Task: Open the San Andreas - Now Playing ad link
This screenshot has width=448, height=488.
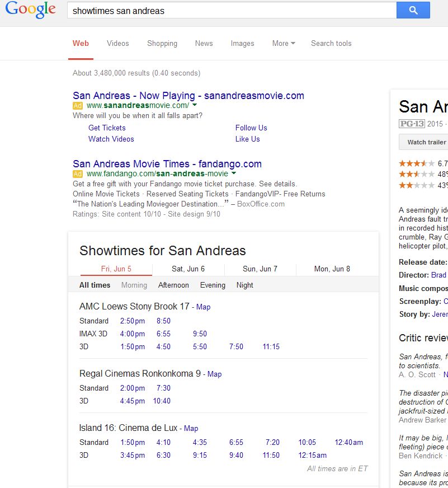Action: click(x=188, y=96)
